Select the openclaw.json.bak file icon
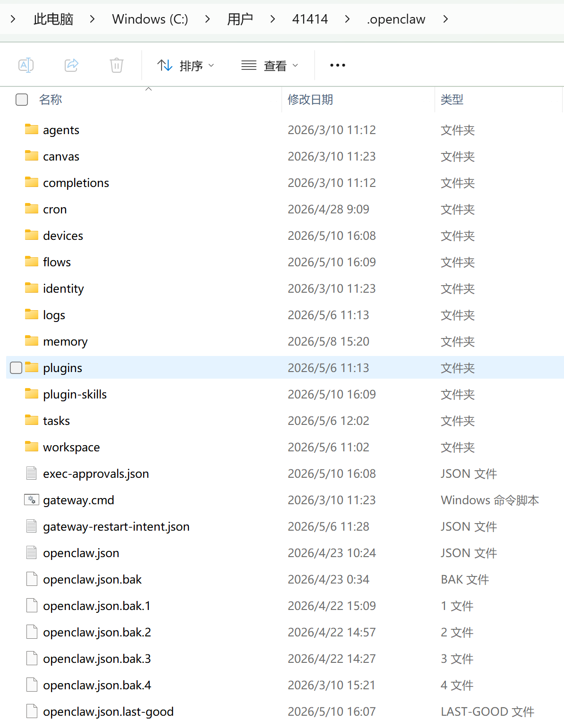Image resolution: width=564 pixels, height=728 pixels. (x=32, y=579)
